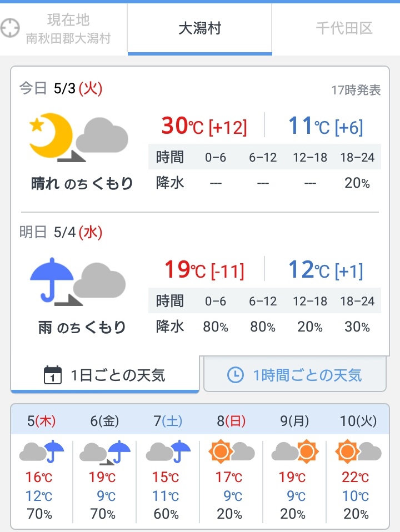This screenshot has width=400, height=532.
Task: Click tomorrow's 5/4(水) date heading
Action: click(x=78, y=233)
